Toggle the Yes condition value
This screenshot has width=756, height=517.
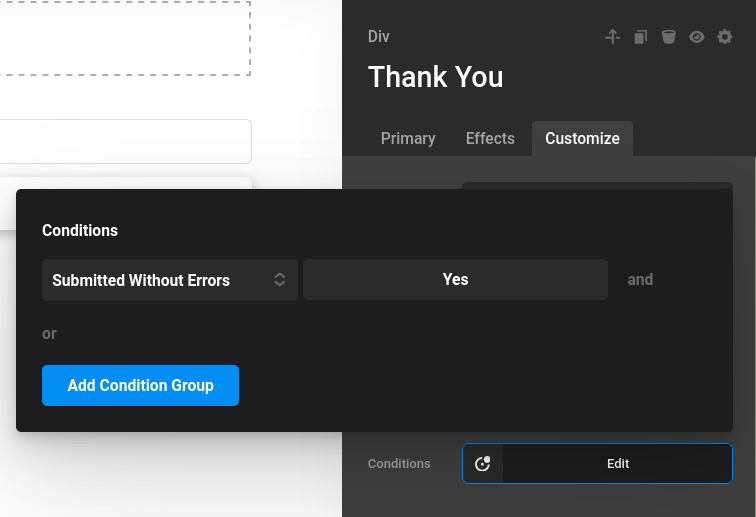(x=455, y=280)
